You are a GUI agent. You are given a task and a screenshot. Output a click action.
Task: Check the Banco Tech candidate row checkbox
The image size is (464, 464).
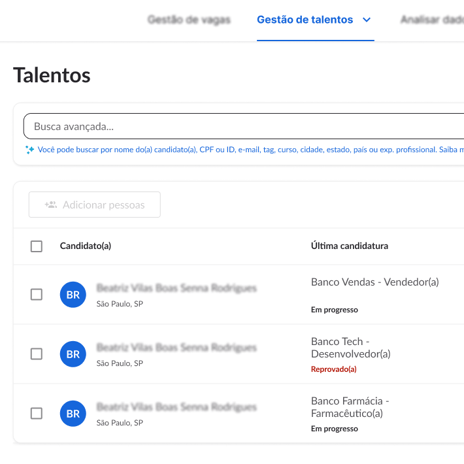(x=36, y=354)
